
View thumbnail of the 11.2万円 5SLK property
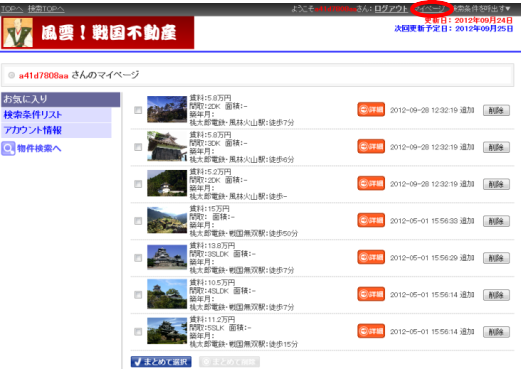coord(167,331)
